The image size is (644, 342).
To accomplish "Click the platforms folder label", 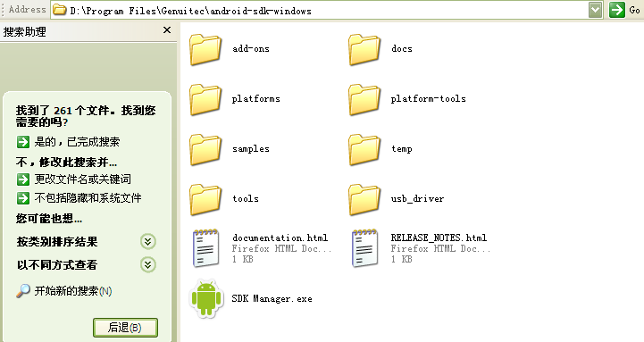I will [x=255, y=99].
